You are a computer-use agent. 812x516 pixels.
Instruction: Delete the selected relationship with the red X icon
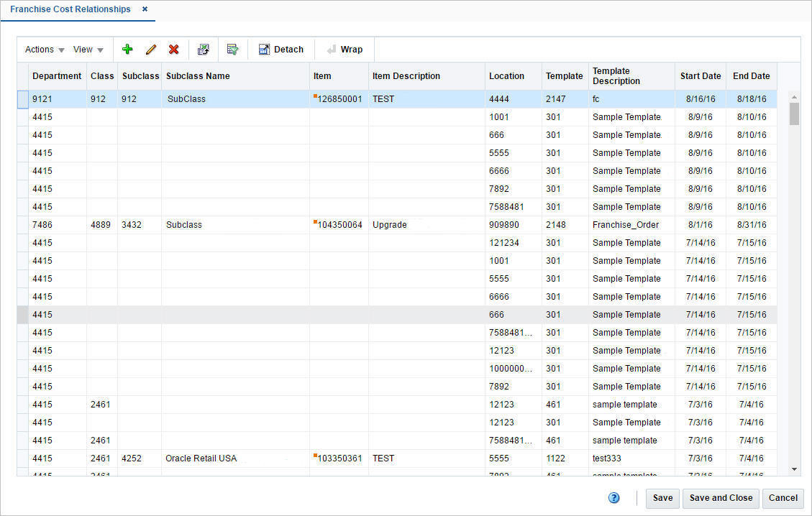173,49
